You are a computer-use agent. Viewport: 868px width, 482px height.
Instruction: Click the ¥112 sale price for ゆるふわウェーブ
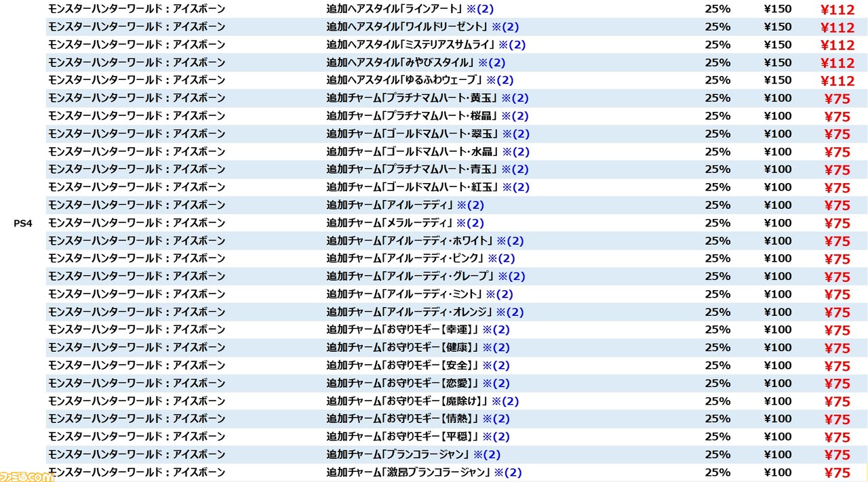(x=837, y=81)
